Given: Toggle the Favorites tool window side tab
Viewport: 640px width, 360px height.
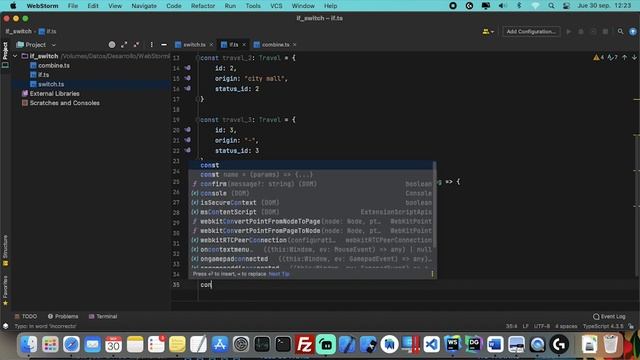Looking at the screenshot, I should coord(5,291).
